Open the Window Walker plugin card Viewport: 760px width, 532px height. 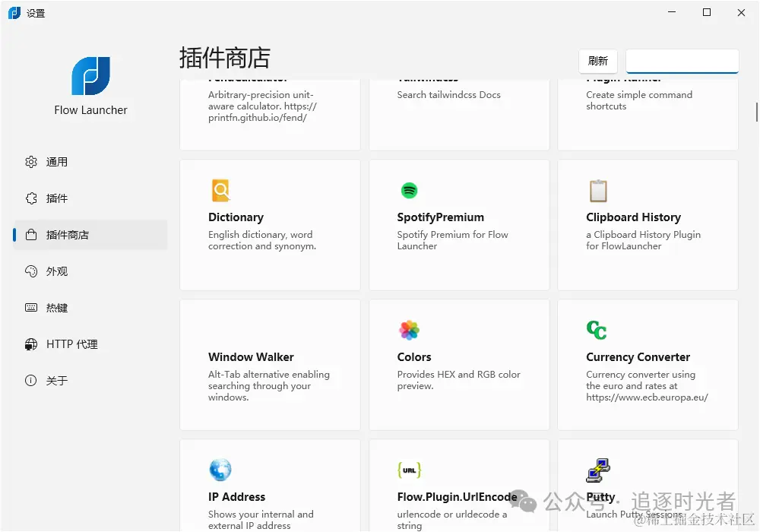(x=270, y=365)
